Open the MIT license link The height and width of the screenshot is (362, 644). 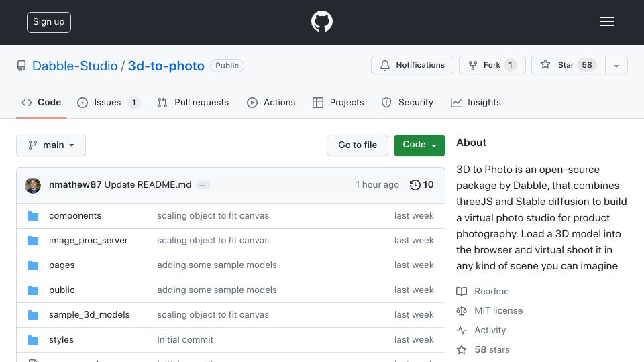[498, 310]
